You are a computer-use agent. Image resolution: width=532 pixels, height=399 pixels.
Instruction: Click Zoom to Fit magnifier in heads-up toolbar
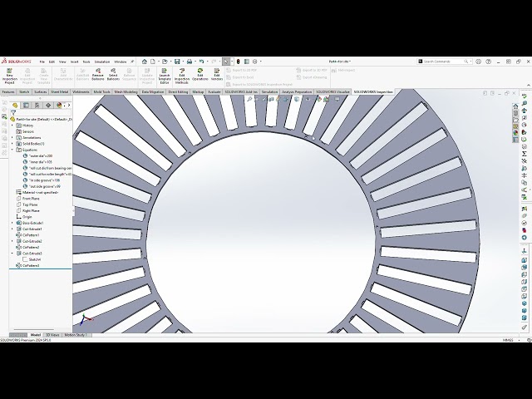(249, 99)
